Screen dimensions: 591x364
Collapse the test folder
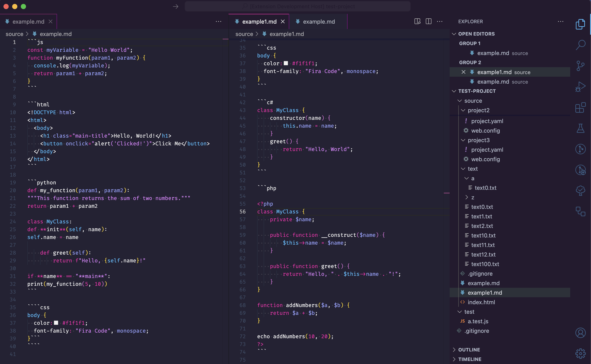(459, 312)
